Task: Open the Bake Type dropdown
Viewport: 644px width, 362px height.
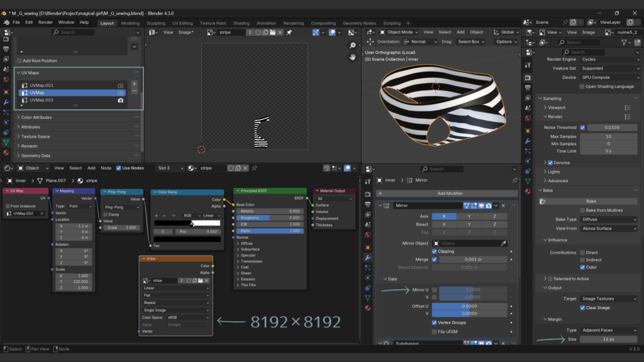Action: pyautogui.click(x=608, y=219)
